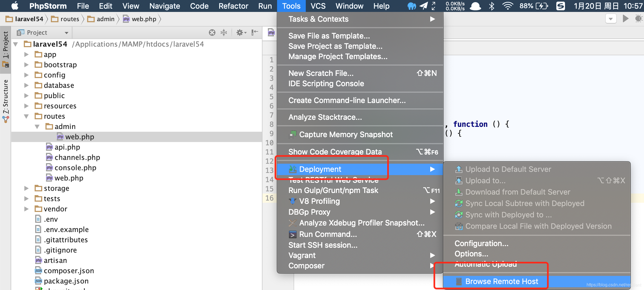Select Save File as Template...
The image size is (644, 290).
click(x=360, y=36)
